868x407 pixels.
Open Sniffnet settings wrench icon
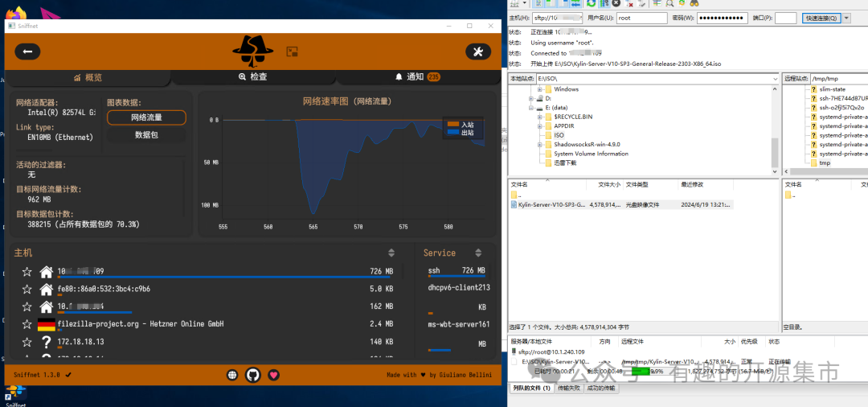click(478, 51)
